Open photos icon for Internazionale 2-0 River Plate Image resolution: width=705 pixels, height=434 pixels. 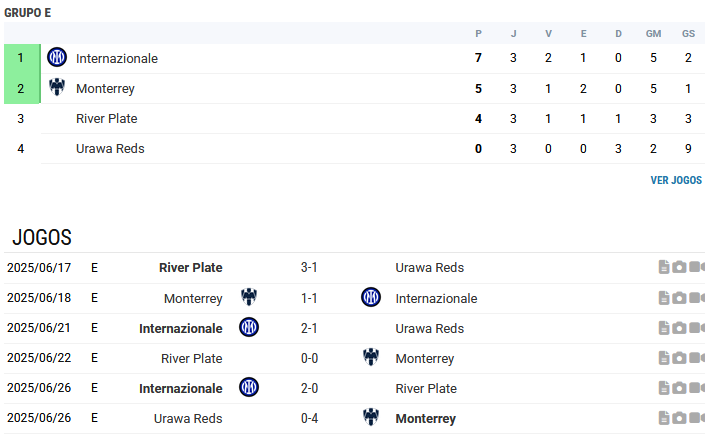[679, 388]
